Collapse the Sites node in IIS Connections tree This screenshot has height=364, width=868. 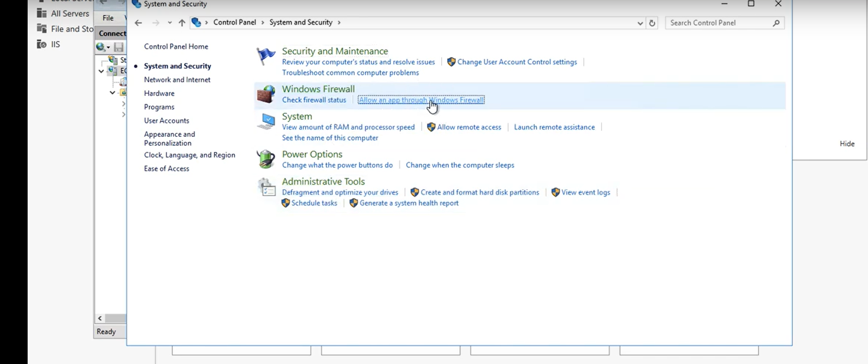pos(113,92)
